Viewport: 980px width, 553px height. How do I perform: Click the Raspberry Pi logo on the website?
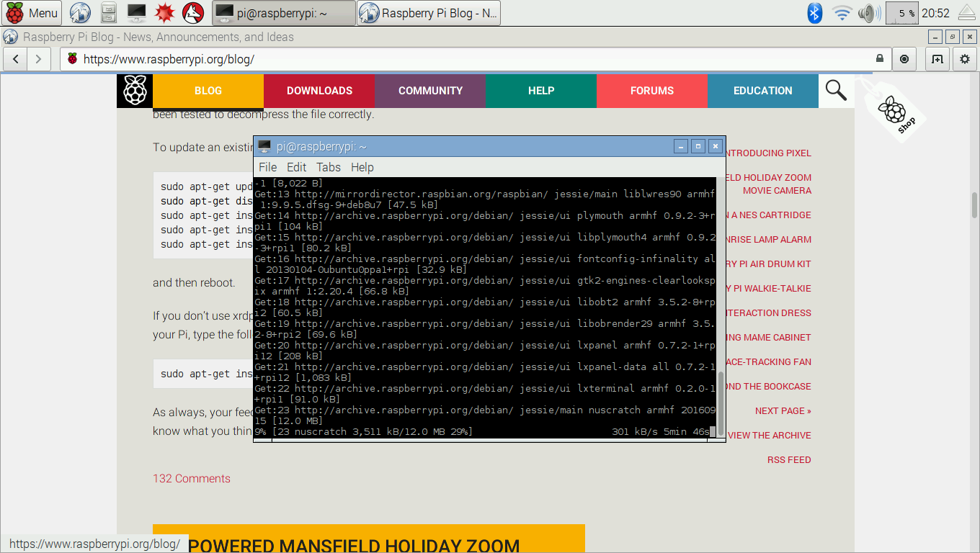[135, 91]
